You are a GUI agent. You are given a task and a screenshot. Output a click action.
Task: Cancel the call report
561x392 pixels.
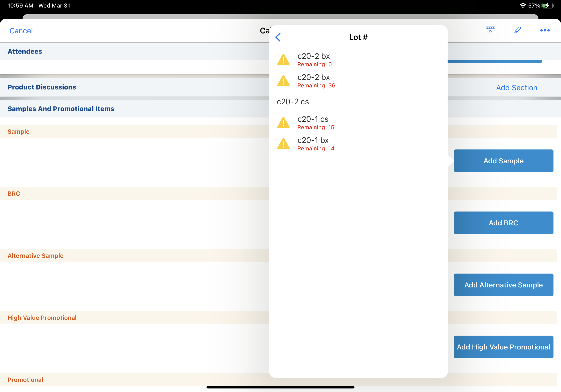[x=21, y=31]
